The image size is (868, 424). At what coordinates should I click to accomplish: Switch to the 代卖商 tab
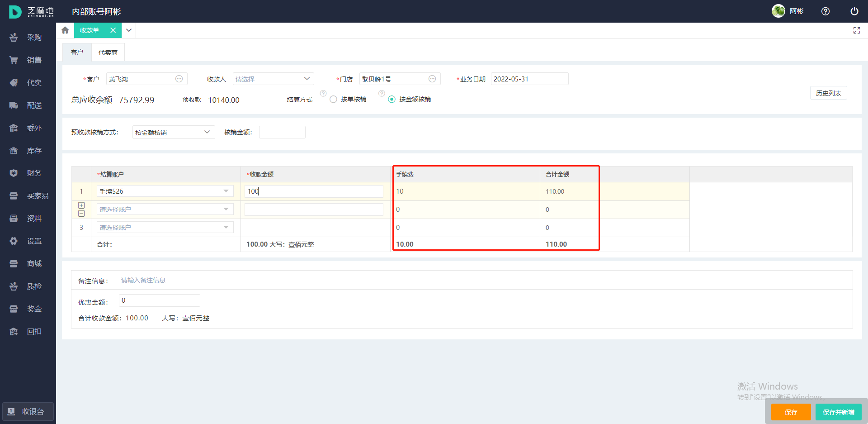pos(108,52)
